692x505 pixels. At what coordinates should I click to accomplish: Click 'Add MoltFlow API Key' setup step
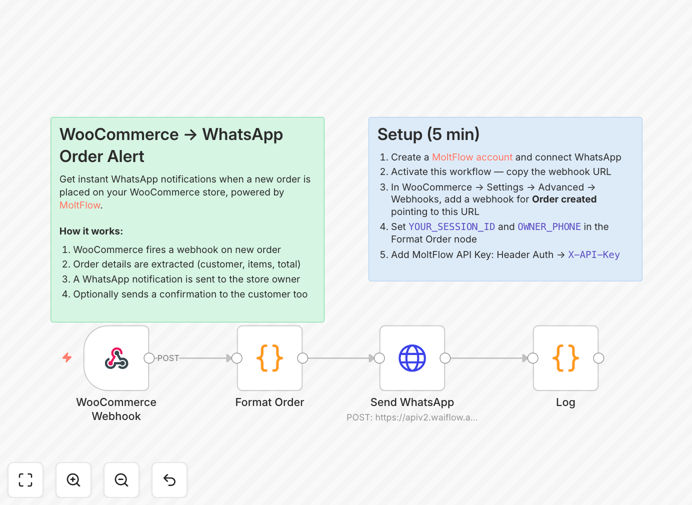pos(505,255)
